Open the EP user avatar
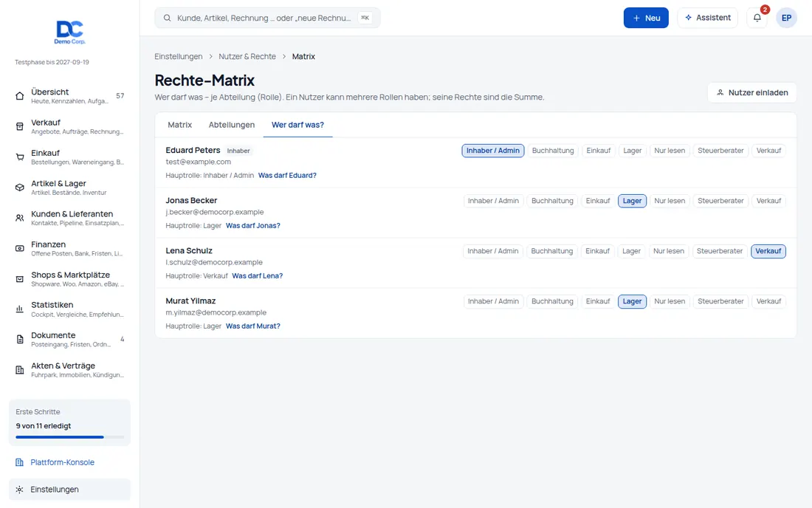This screenshot has height=508, width=812. tap(786, 18)
